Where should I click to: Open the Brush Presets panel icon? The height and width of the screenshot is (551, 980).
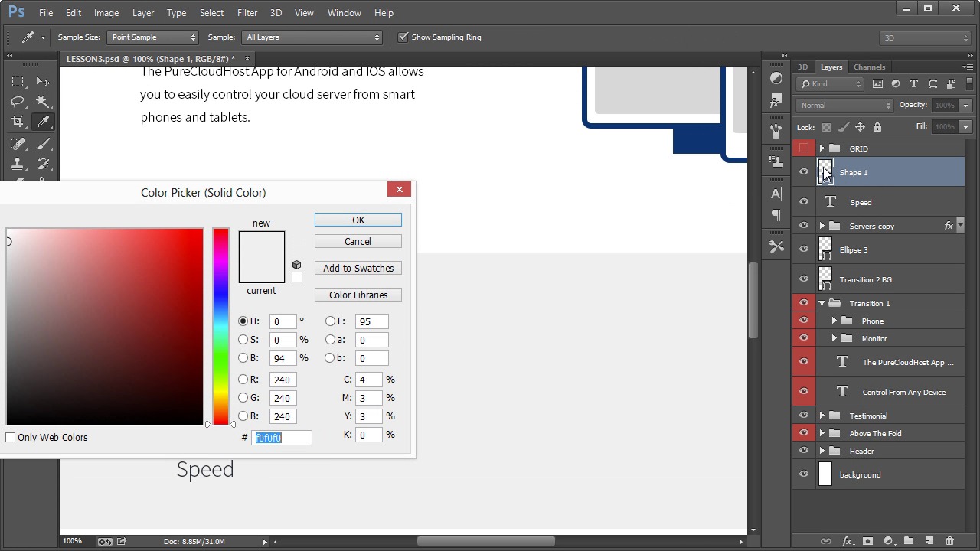click(776, 131)
